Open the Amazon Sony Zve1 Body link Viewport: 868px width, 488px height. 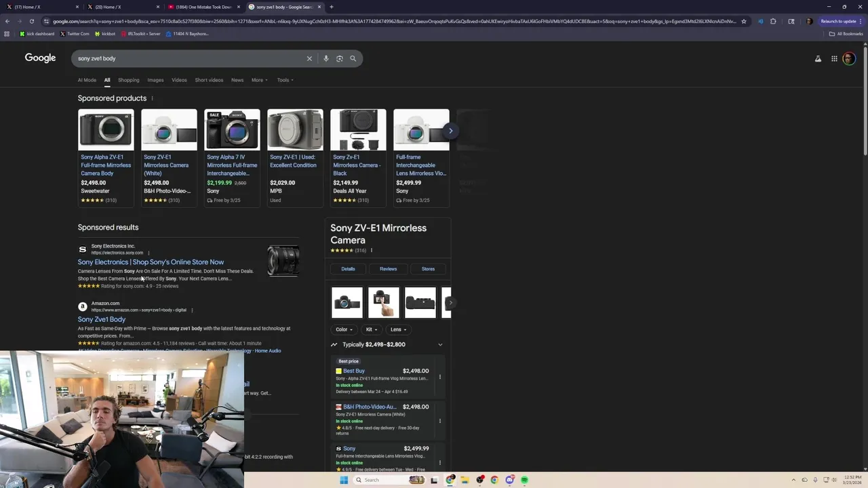[x=102, y=319]
